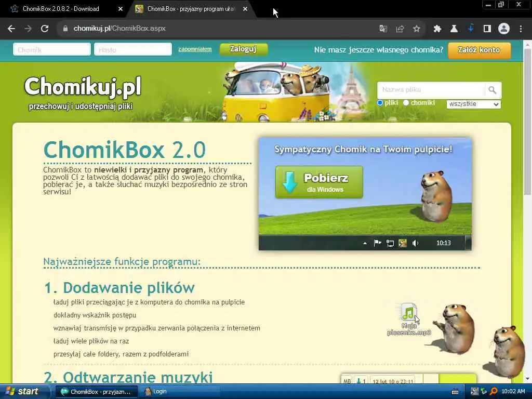Click the 2. Odtwarzanie muzyki heading
This screenshot has height=399, width=532.
128,377
